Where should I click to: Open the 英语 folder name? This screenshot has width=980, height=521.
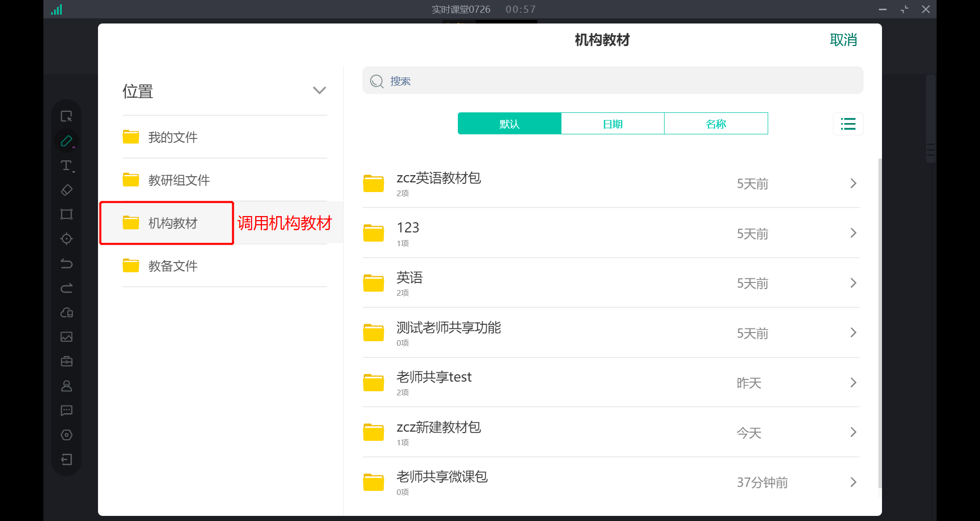coord(410,277)
